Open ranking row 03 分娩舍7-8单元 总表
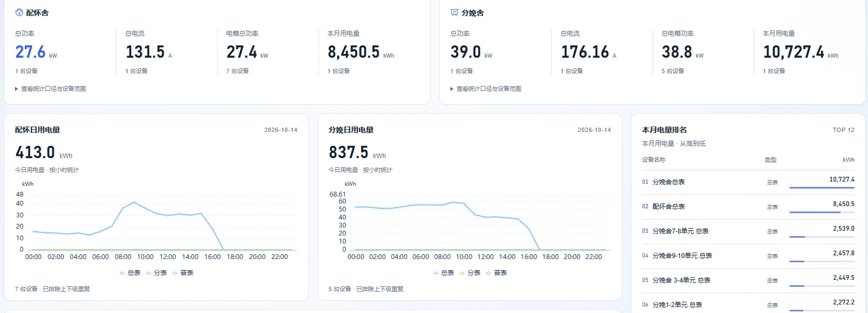 pyautogui.click(x=748, y=231)
